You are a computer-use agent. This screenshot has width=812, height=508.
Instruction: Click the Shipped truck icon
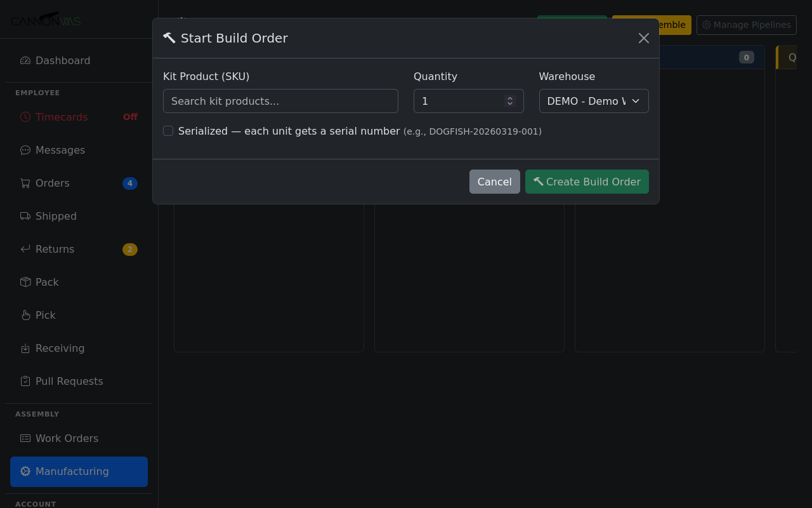click(x=25, y=217)
